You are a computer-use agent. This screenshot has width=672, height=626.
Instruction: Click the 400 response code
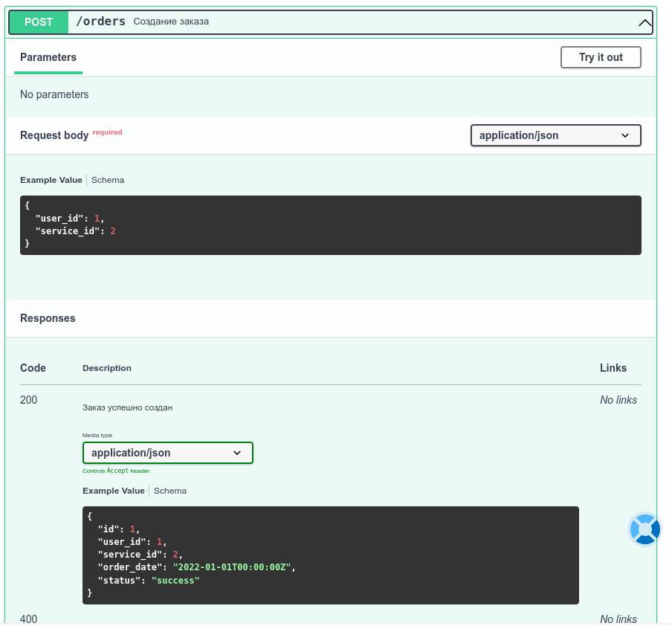[28, 619]
